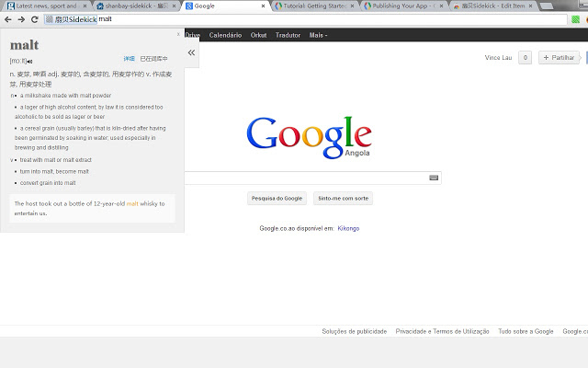Reload the current page
This screenshot has width=588, height=368.
point(35,19)
